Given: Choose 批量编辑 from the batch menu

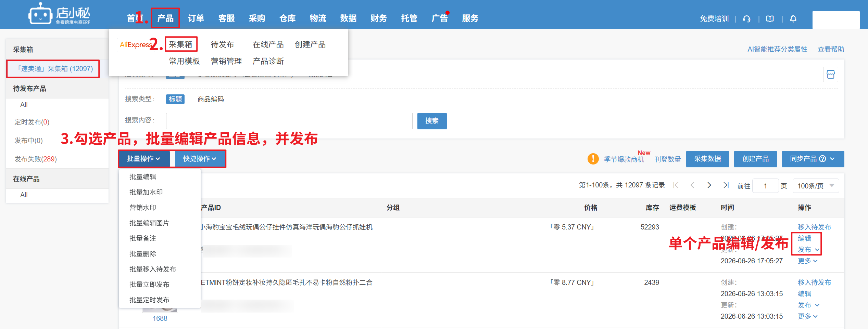Looking at the screenshot, I should [143, 177].
